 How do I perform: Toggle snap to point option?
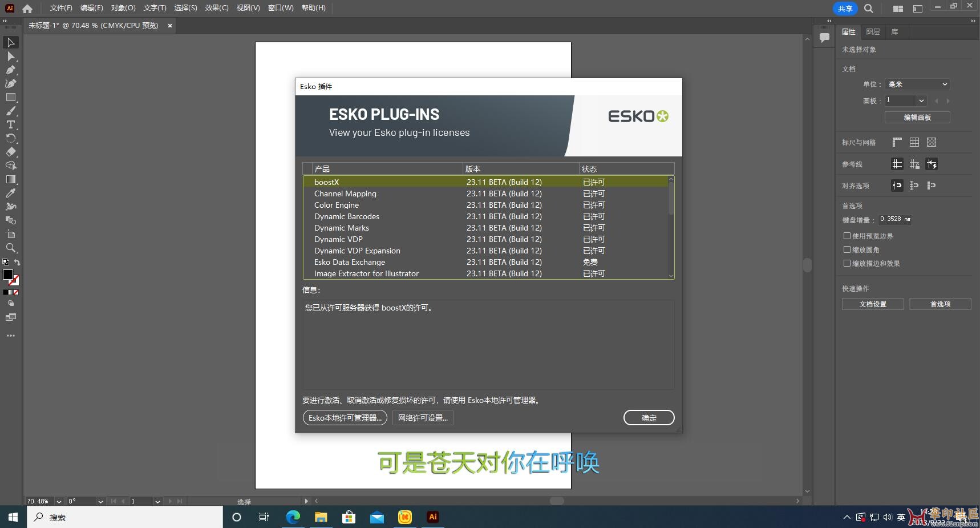pos(897,186)
